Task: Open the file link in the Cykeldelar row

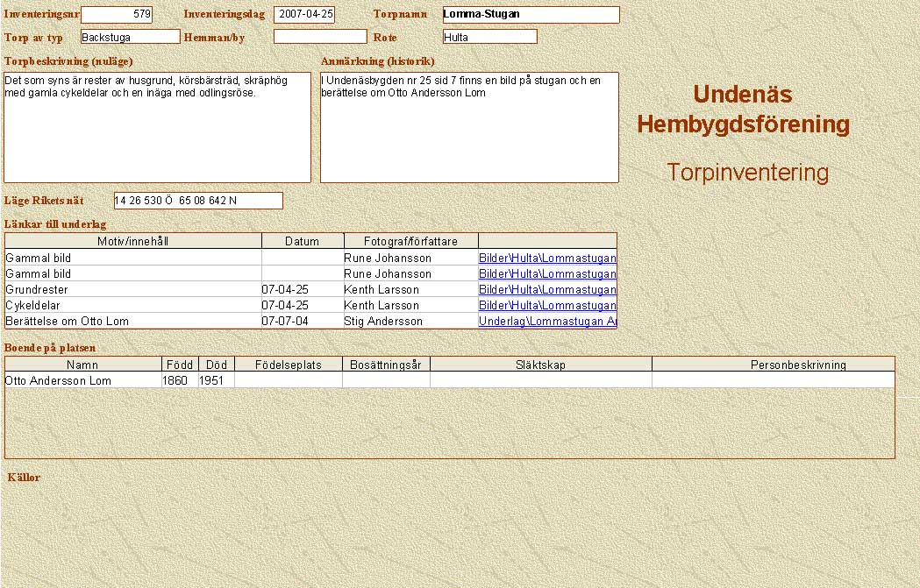Action: (547, 306)
